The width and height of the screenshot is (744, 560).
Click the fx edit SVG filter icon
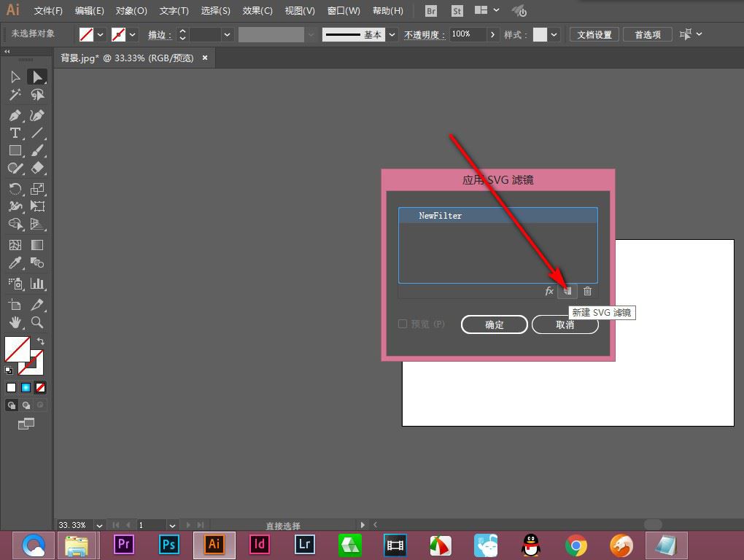click(x=549, y=291)
